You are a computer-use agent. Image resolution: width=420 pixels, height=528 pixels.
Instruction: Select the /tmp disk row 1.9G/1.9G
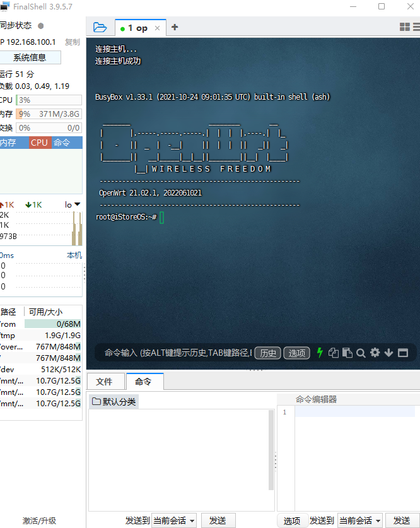40,336
